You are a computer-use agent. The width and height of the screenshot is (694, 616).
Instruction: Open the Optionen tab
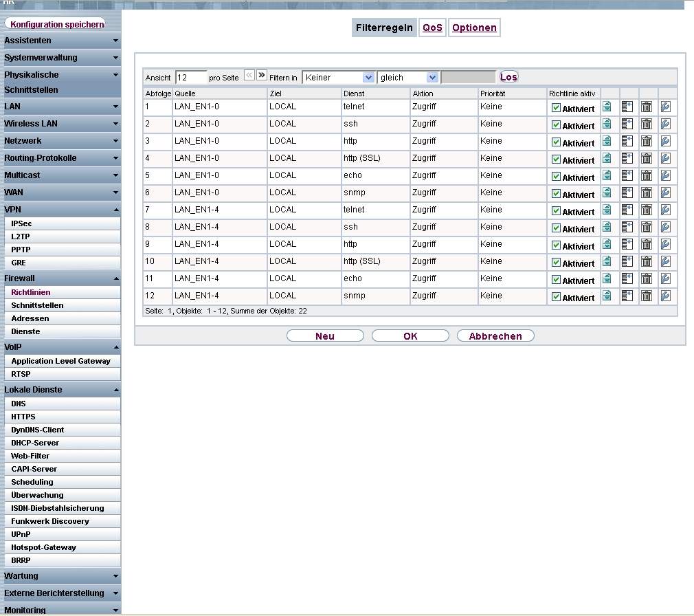[x=474, y=28]
